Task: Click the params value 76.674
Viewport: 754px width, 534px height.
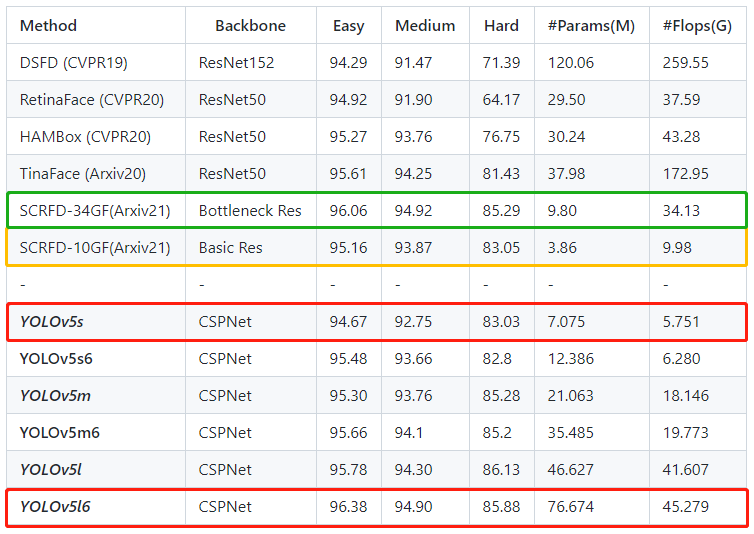Action: coord(571,507)
